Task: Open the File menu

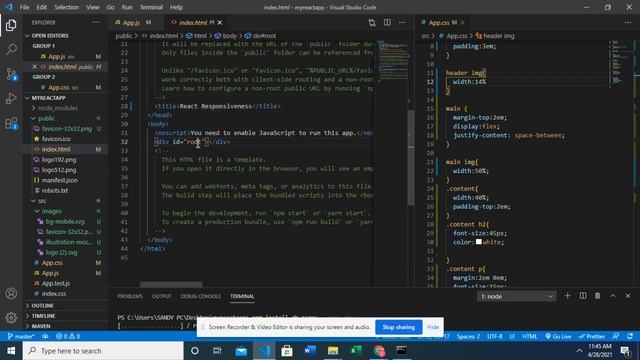Action: pos(24,7)
